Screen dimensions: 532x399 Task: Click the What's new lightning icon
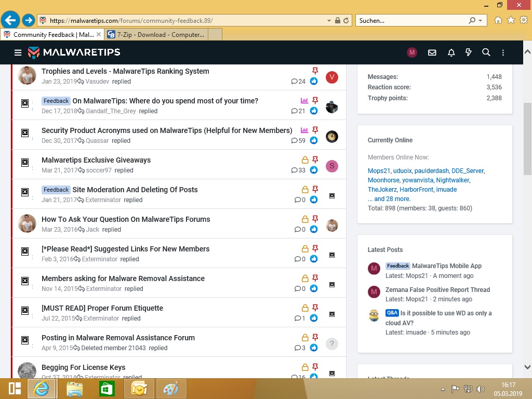point(468,52)
